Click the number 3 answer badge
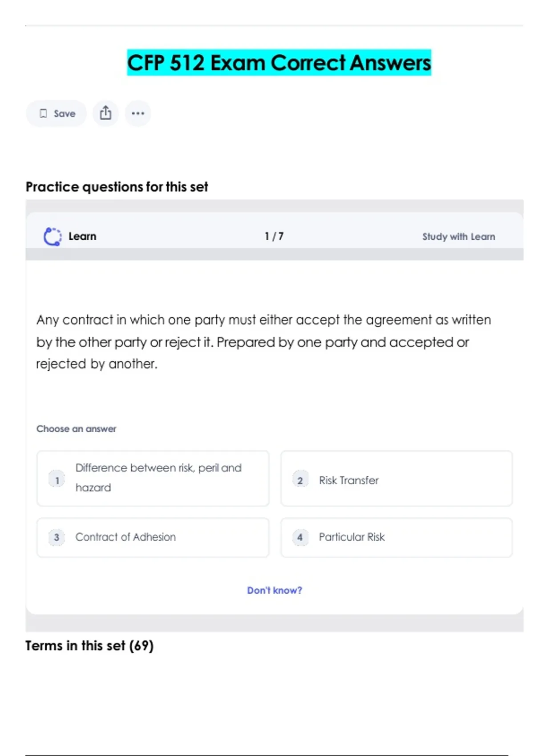The height and width of the screenshot is (756, 534). click(57, 537)
